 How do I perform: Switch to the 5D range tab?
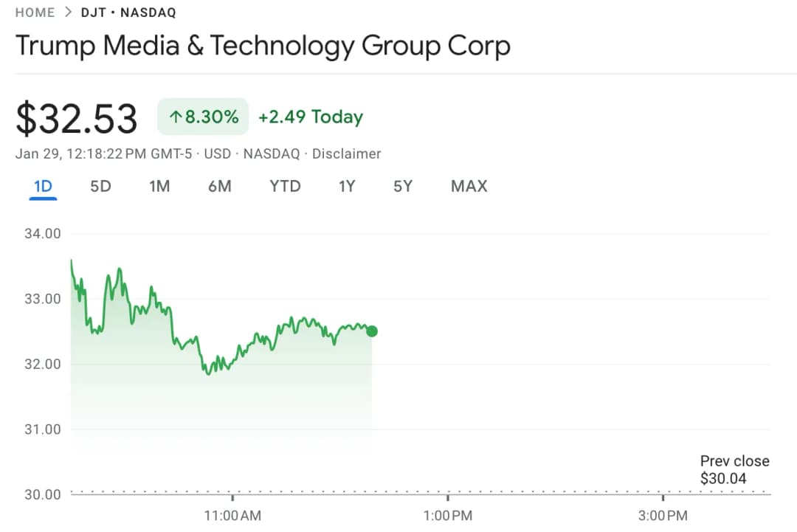click(100, 187)
